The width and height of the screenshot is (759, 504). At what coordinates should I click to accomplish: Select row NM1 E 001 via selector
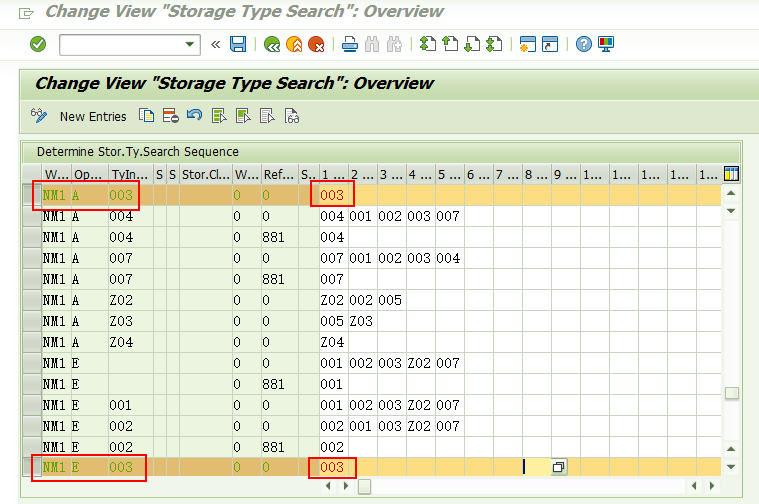click(32, 406)
